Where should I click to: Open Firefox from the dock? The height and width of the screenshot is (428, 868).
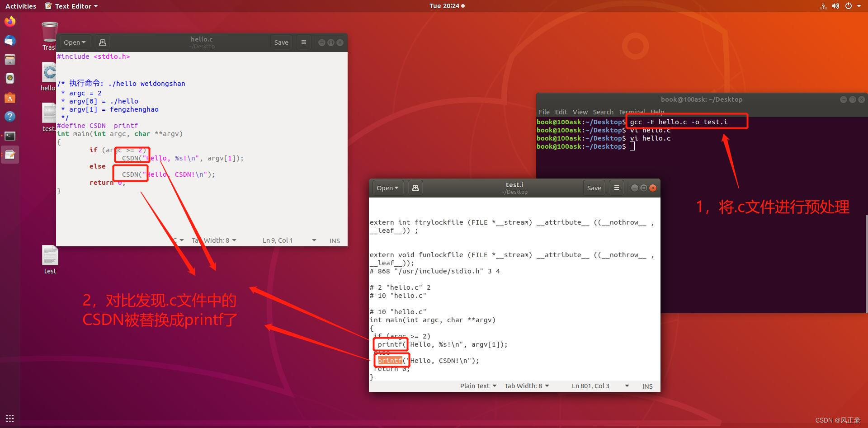[10, 22]
